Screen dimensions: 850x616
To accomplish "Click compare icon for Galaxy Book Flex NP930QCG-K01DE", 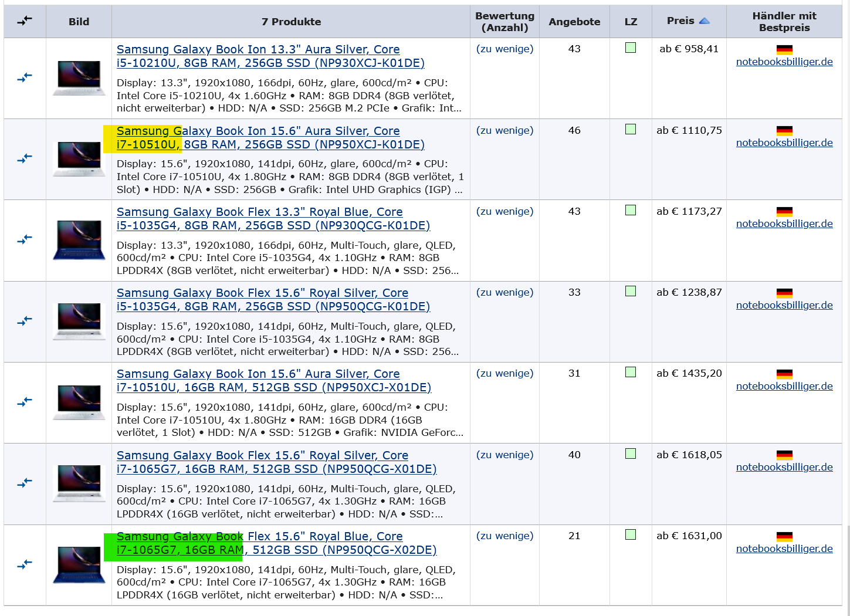I will 25,239.
